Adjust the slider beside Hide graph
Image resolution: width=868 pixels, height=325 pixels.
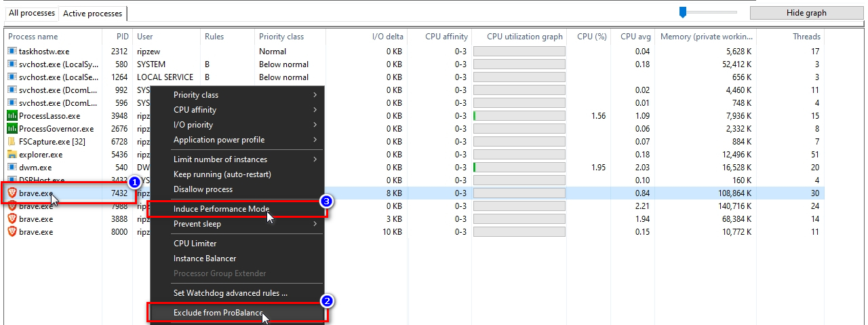coord(683,12)
